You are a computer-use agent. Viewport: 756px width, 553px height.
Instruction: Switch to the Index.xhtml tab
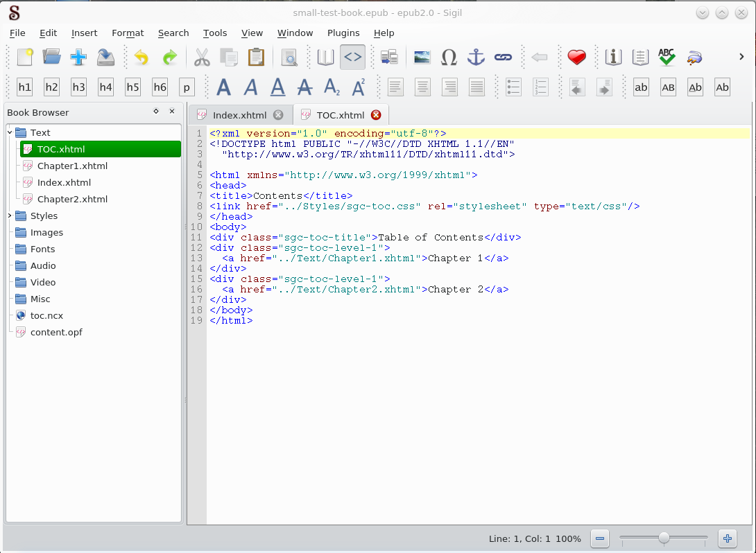(x=239, y=115)
